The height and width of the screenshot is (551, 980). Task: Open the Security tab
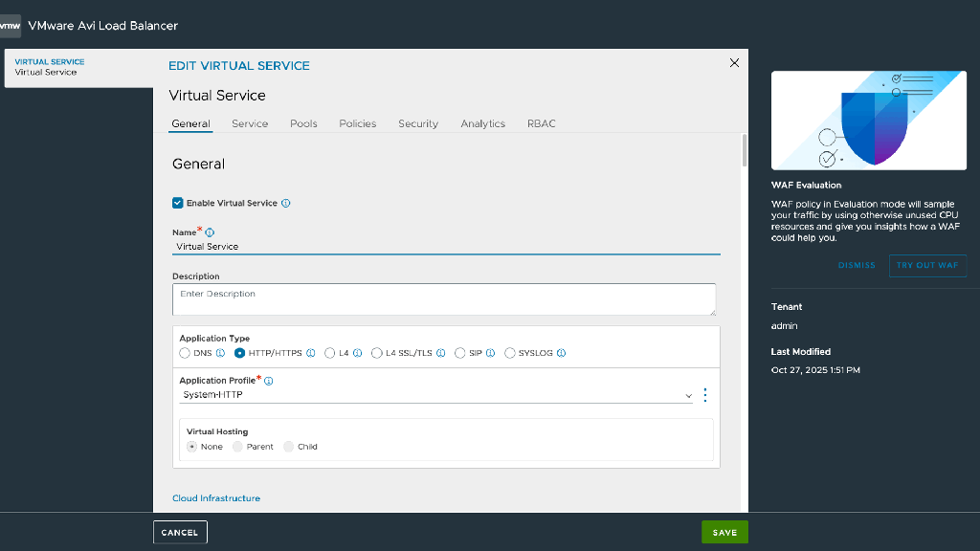[418, 123]
